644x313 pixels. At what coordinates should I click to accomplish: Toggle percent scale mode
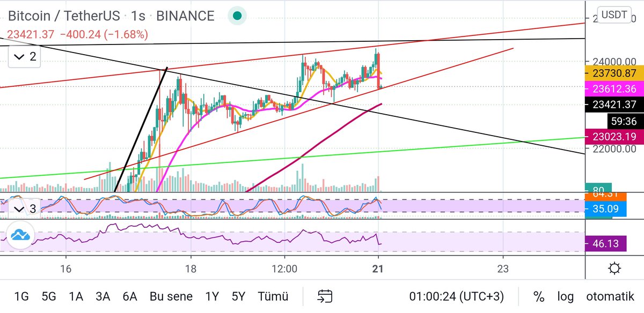pos(539,296)
